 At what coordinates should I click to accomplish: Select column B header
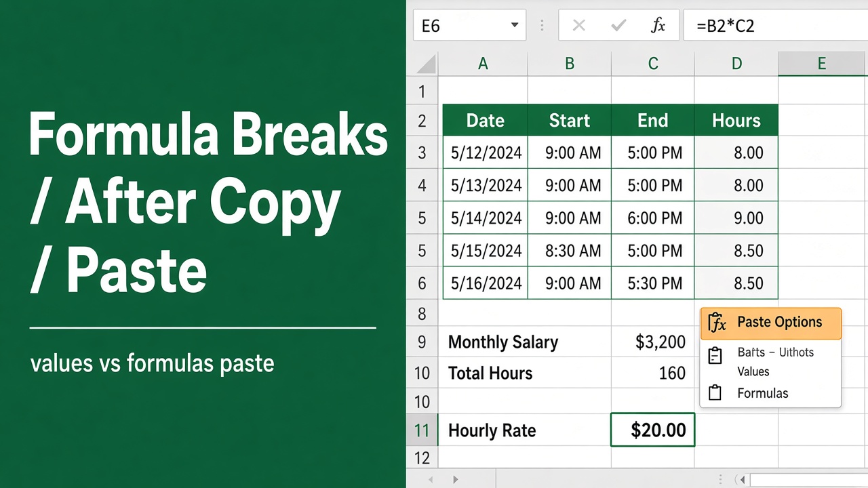[570, 64]
